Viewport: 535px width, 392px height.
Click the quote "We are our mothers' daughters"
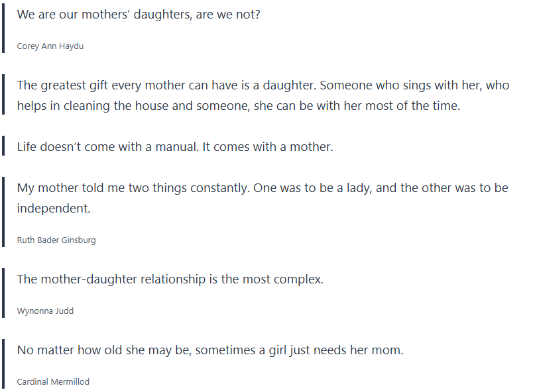pyautogui.click(x=139, y=14)
